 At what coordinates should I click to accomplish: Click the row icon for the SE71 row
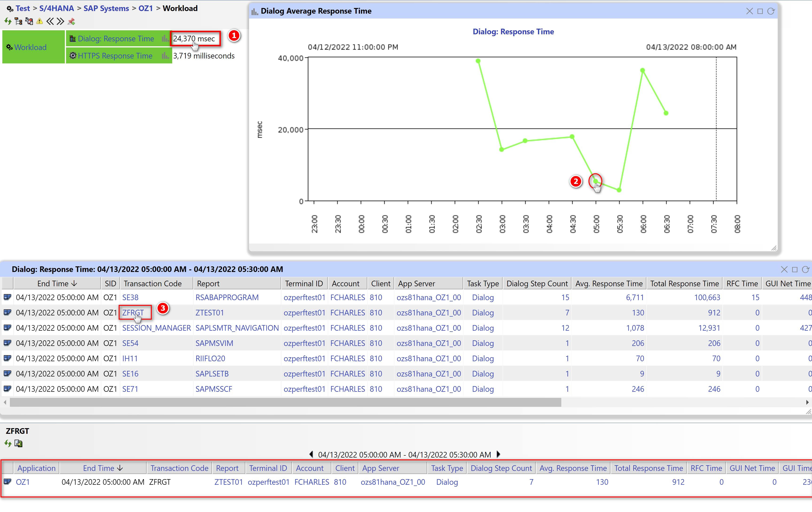(8, 389)
